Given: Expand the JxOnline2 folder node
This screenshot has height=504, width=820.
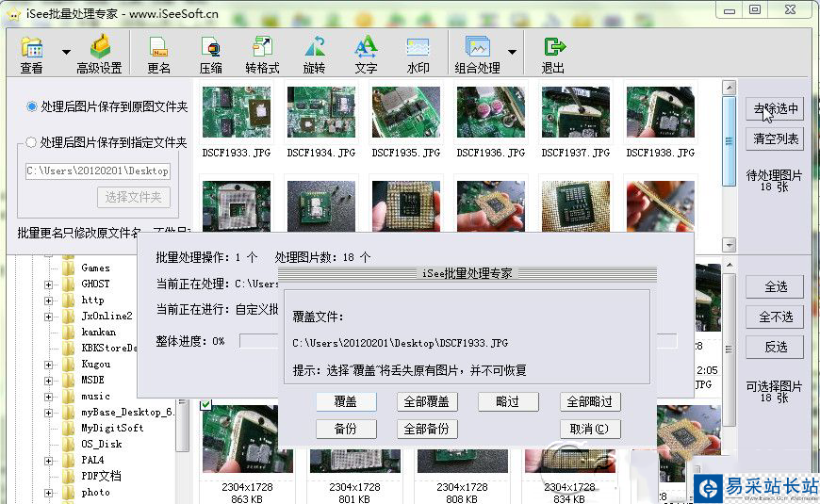Looking at the screenshot, I should (49, 317).
